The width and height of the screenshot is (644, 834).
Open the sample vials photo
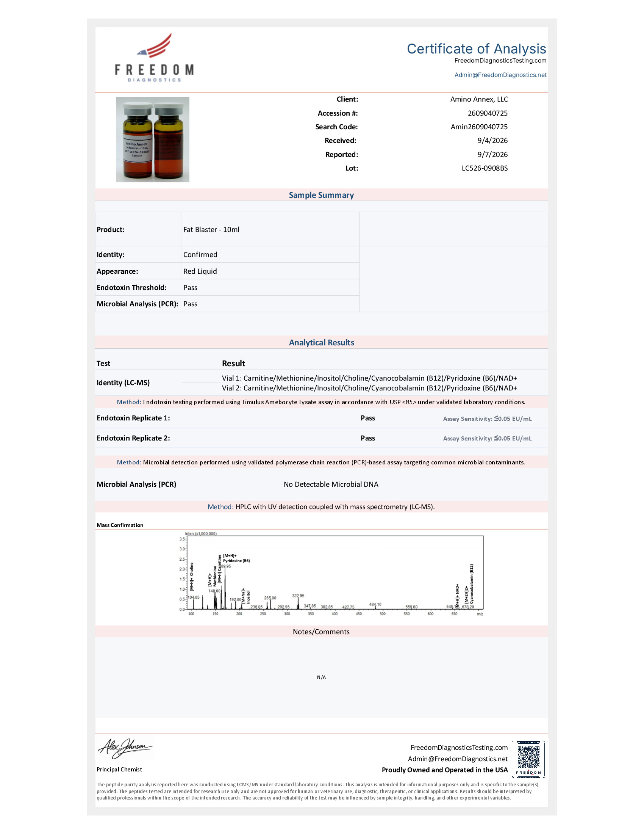(153, 140)
